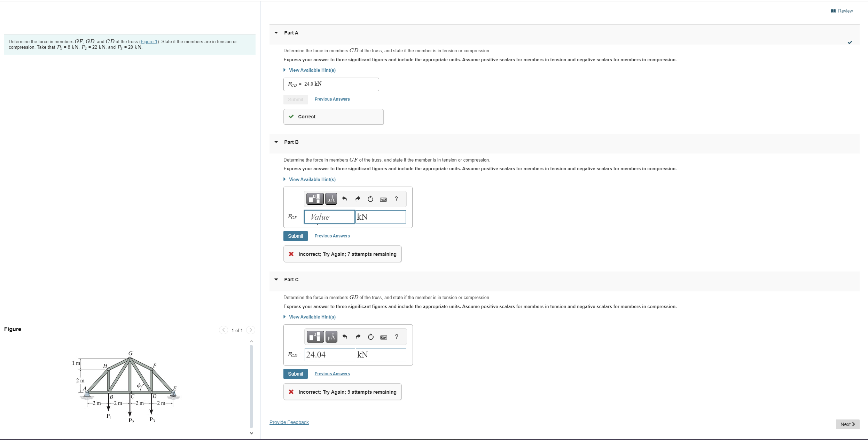This screenshot has height=440, width=868.
Task: Collapse the Part B section
Action: [x=276, y=142]
